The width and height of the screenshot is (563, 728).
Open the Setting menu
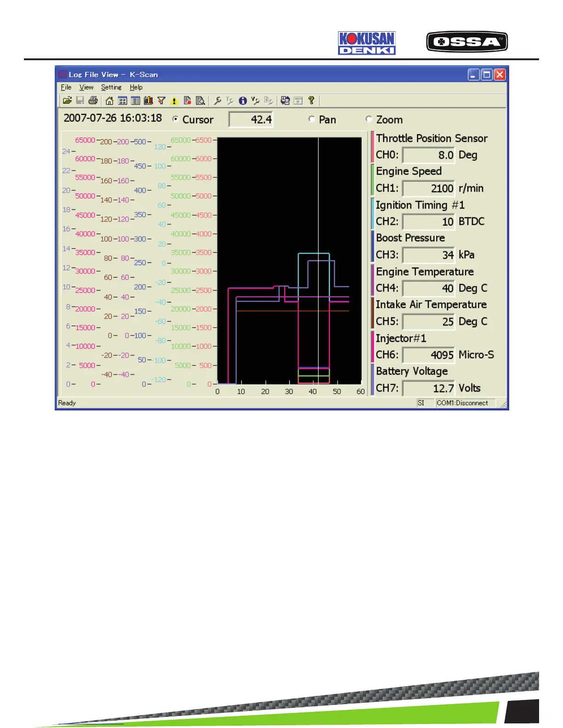point(111,87)
